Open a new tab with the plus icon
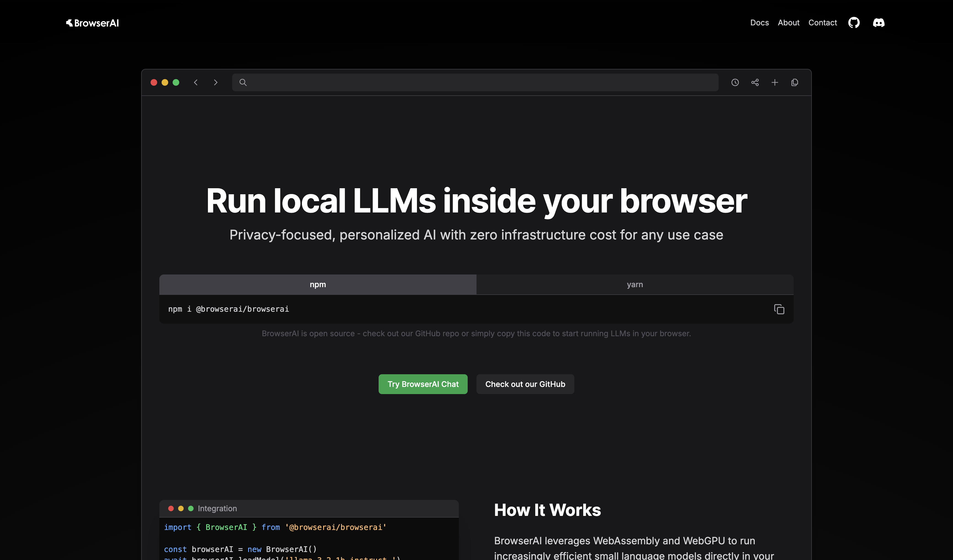This screenshot has width=953, height=560. point(775,82)
